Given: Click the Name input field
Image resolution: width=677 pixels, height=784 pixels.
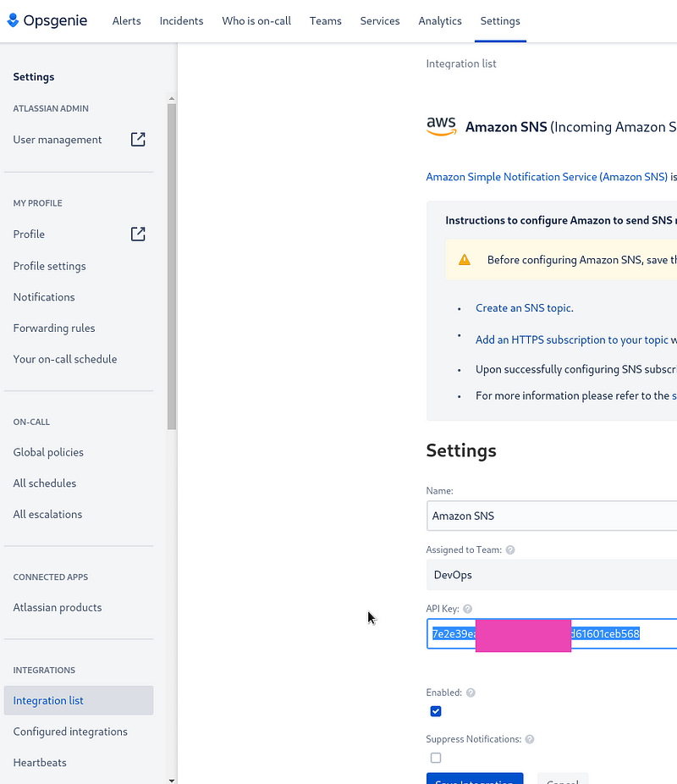Looking at the screenshot, I should point(552,516).
